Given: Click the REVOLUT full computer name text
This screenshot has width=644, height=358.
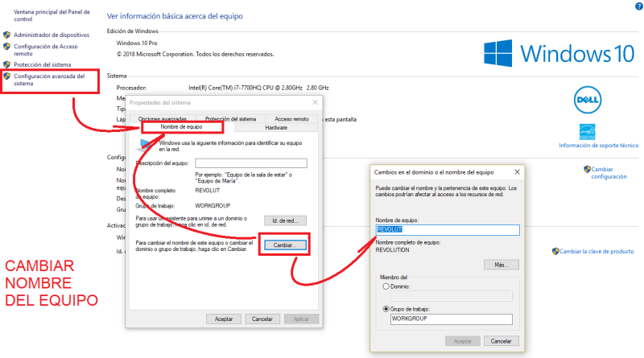Looking at the screenshot, I should coord(208,191).
